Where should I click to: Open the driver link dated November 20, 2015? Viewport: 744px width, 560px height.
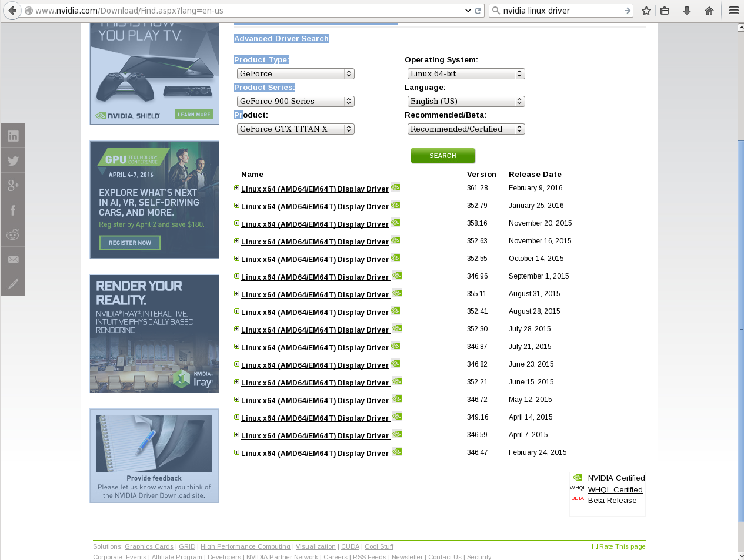point(315,224)
